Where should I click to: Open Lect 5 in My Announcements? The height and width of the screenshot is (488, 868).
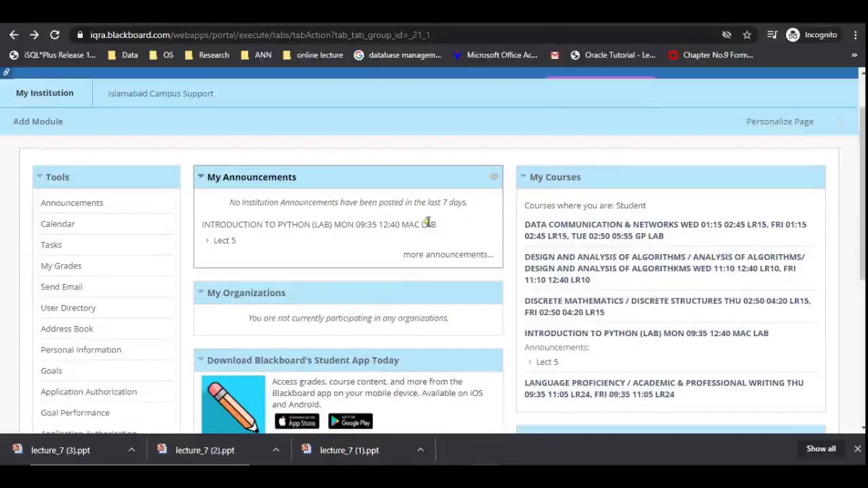tap(224, 241)
